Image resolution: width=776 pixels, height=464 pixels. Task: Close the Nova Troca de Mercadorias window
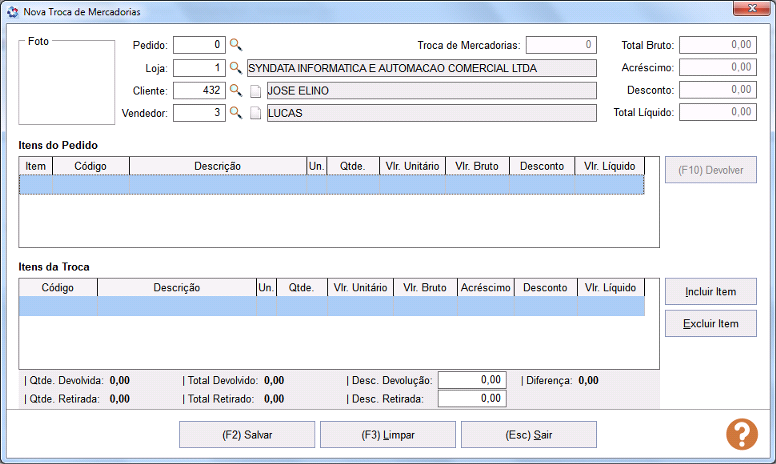click(752, 8)
